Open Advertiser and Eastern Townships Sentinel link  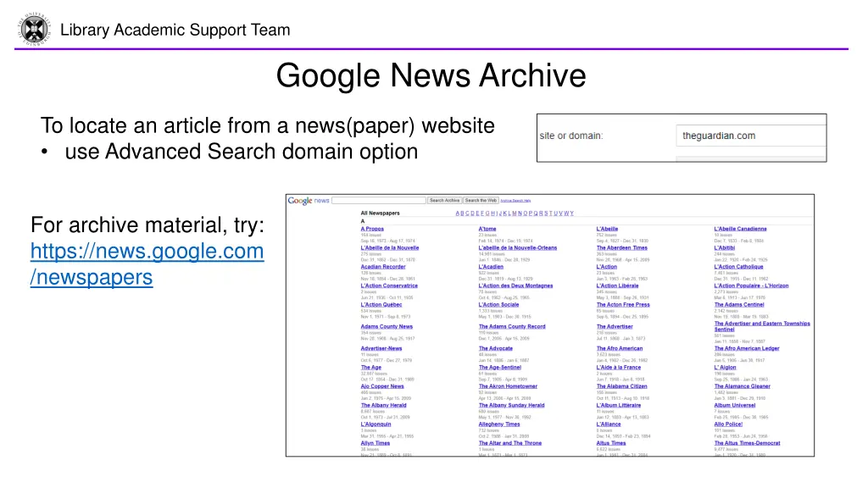click(762, 326)
